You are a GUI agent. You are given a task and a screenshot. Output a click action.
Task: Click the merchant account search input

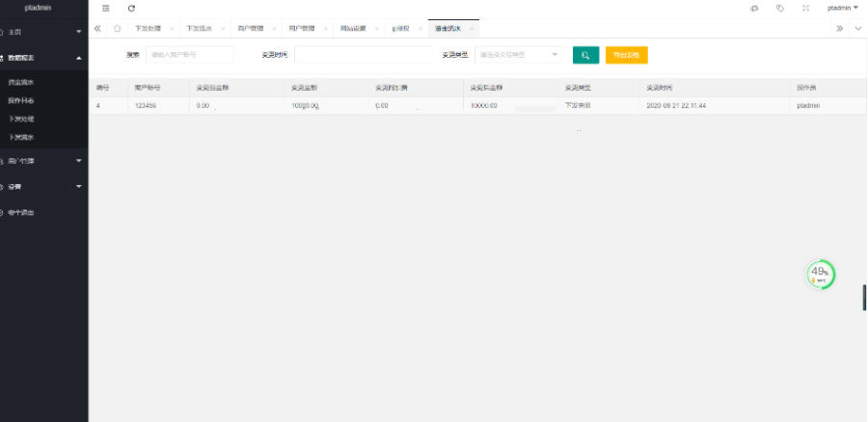189,55
